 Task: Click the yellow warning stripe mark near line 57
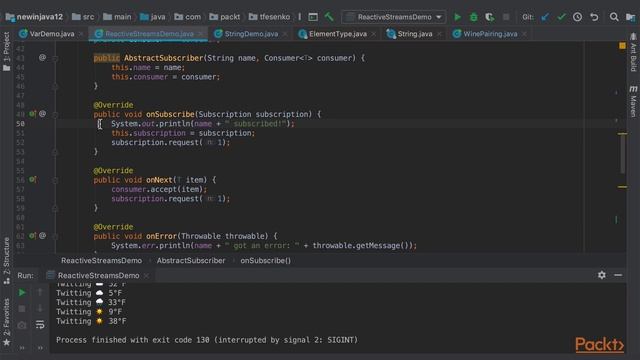(622, 187)
